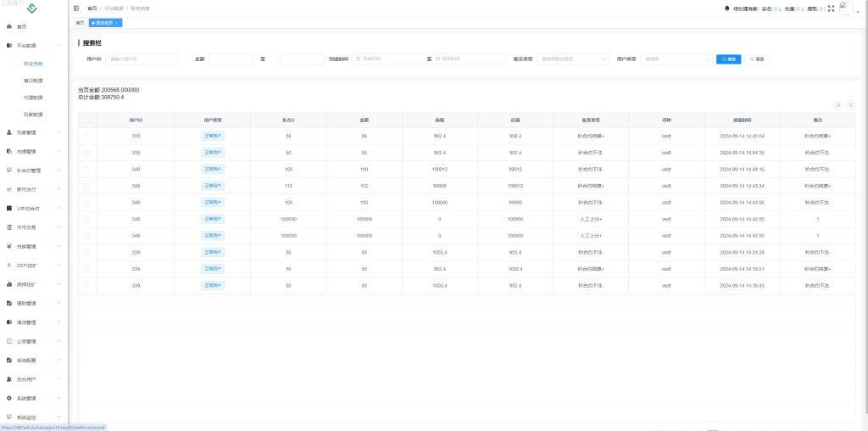Viewport: 868px width, 431px height.
Task: Expand 借贷管理 with its chevron
Action: (59, 322)
